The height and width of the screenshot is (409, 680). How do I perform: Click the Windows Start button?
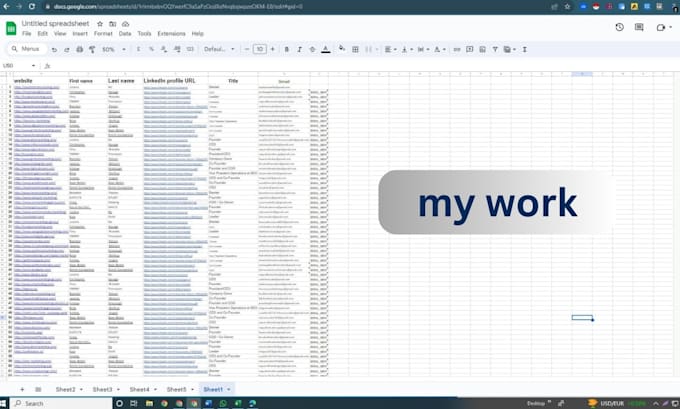3,403
